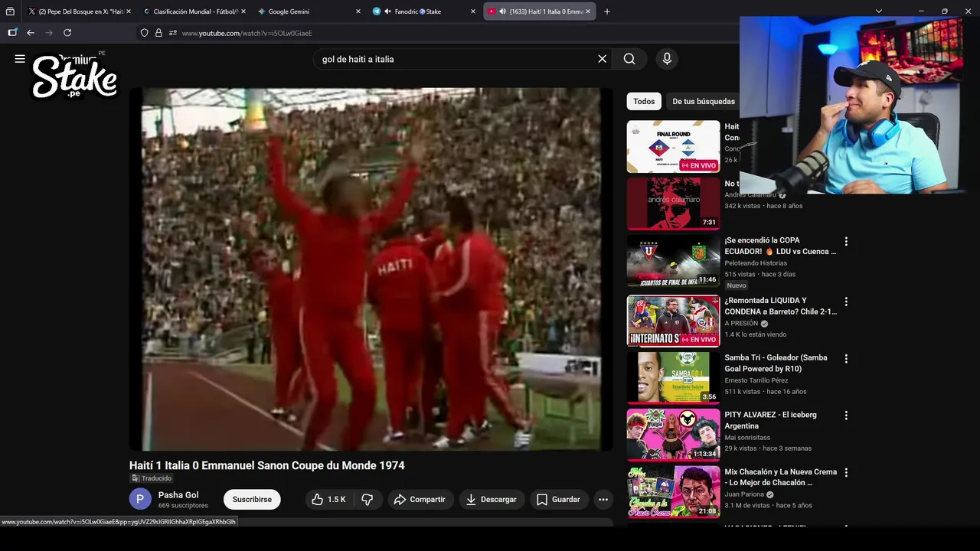This screenshot has width=980, height=551.
Task: Open options for '¡Se encendió la COPA ECUADOR!' video
Action: pos(846,242)
